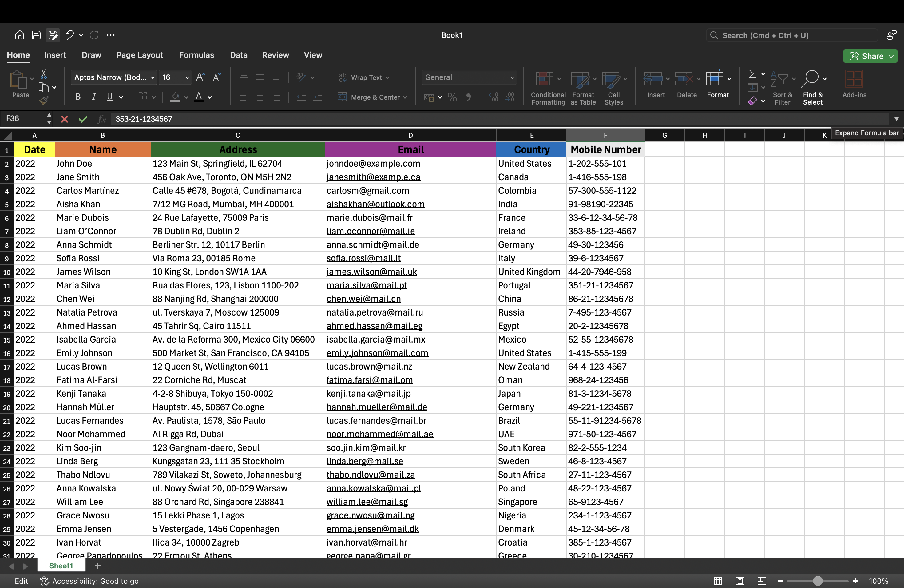Viewport: 904px width, 588px height.
Task: Toggle Bold formatting
Action: click(78, 97)
